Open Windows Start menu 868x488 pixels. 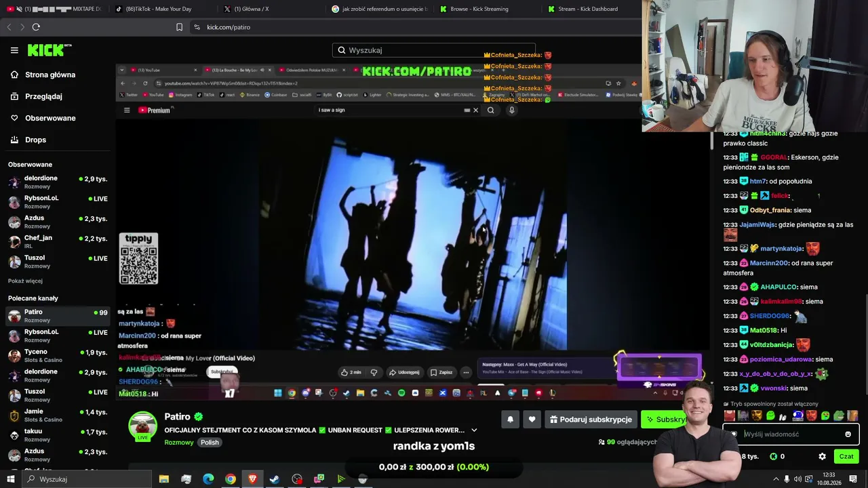(11, 479)
